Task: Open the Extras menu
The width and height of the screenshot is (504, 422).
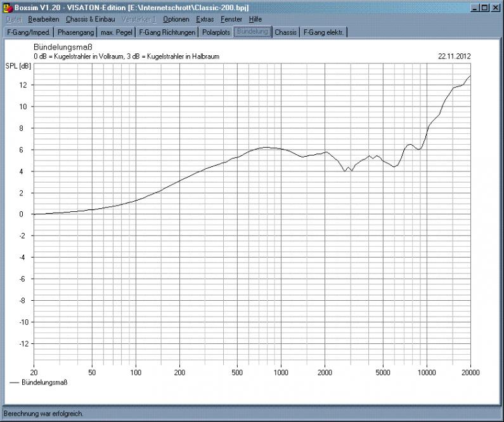Action: (205, 19)
